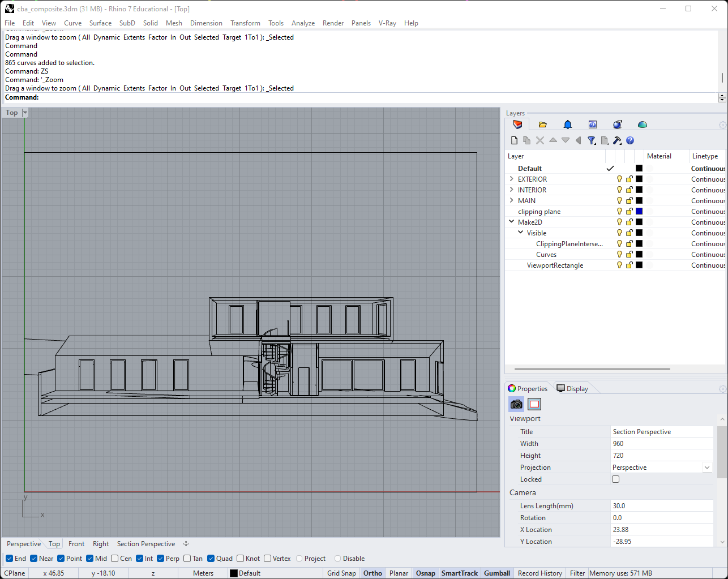Open the Libraries folder panel tab

[543, 125]
